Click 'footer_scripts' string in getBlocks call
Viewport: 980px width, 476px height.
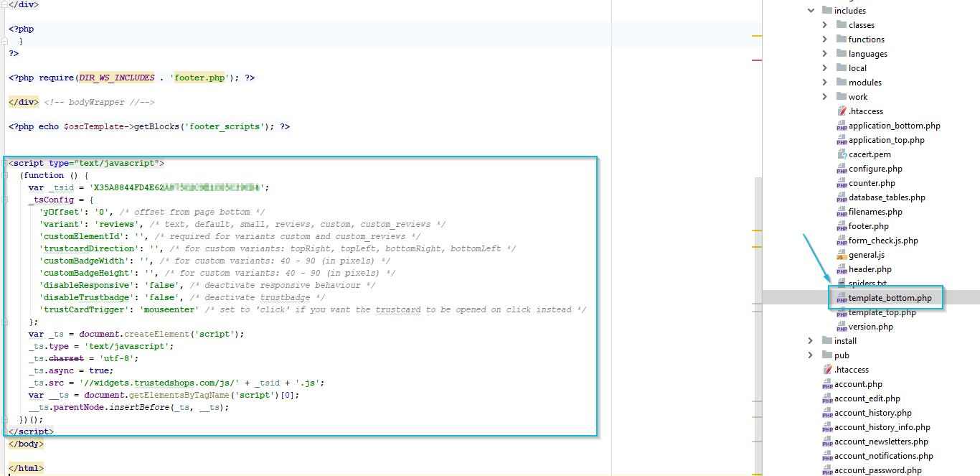click(228, 126)
